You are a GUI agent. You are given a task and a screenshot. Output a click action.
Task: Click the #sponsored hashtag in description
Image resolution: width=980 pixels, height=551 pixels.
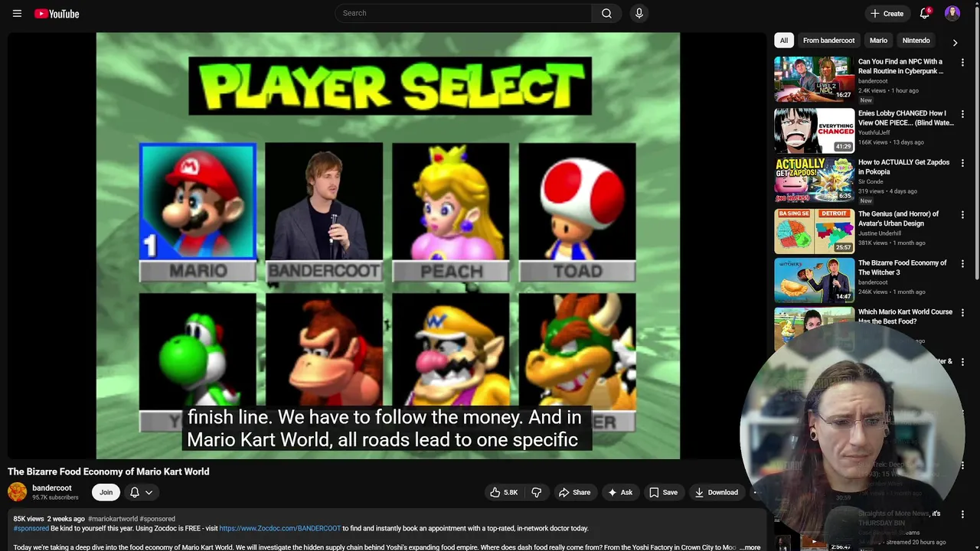tap(31, 528)
